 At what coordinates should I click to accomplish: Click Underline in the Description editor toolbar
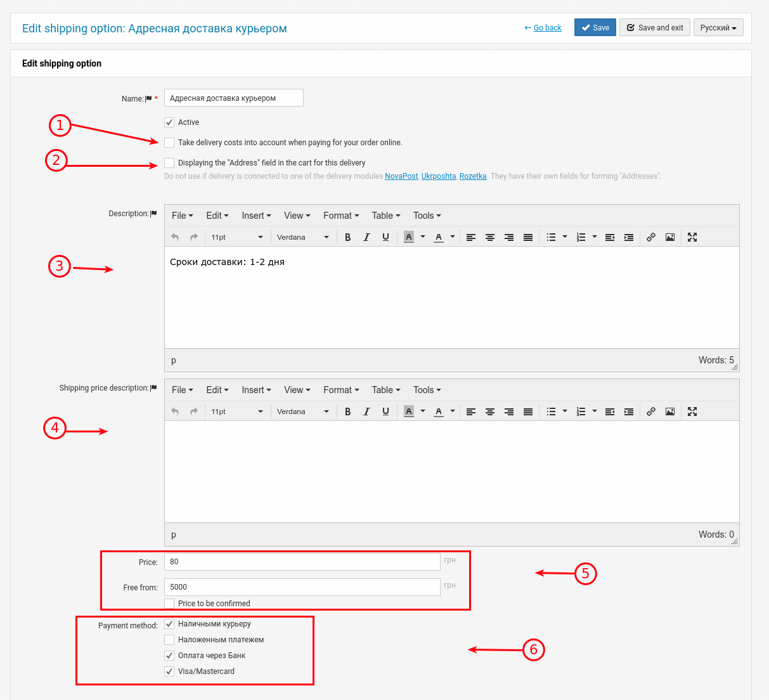pyautogui.click(x=385, y=237)
